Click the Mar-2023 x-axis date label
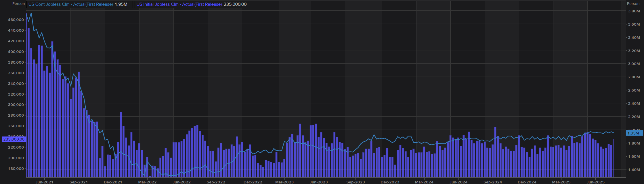Image resolution: width=644 pixels, height=184 pixels. pos(284,182)
